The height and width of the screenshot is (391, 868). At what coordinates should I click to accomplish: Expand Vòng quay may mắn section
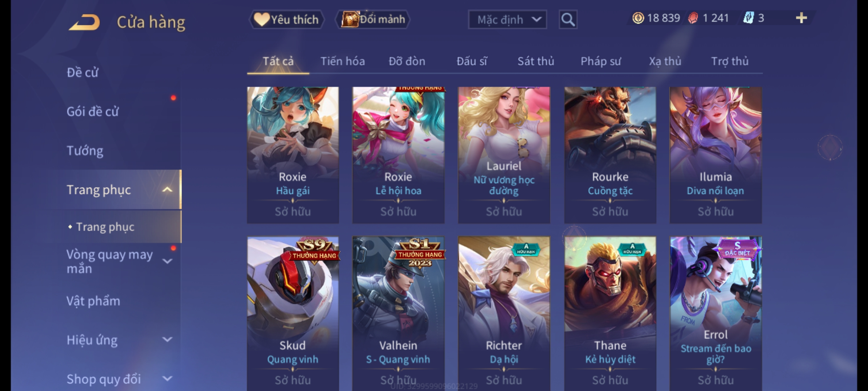[167, 261]
